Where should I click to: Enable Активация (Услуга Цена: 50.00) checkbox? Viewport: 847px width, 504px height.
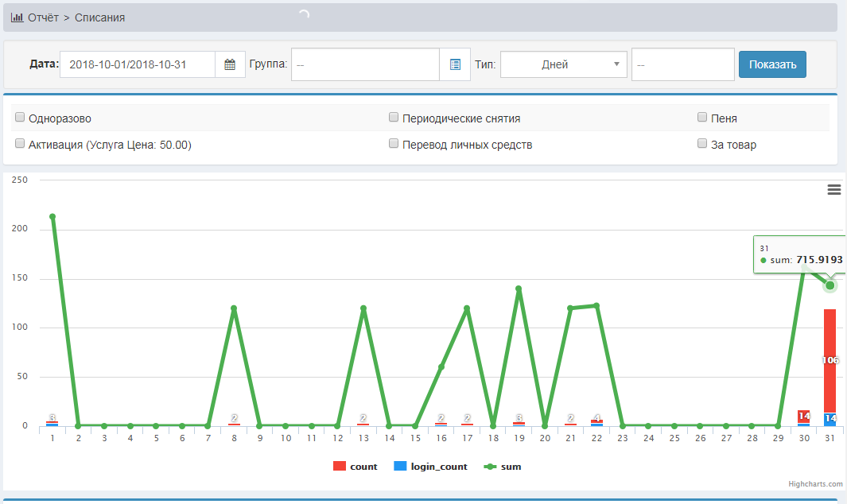[x=20, y=144]
